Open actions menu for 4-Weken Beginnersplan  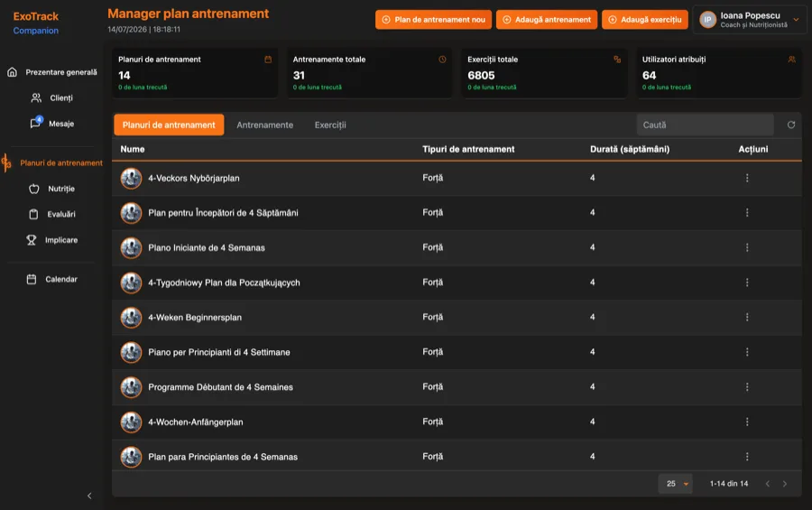coord(747,317)
